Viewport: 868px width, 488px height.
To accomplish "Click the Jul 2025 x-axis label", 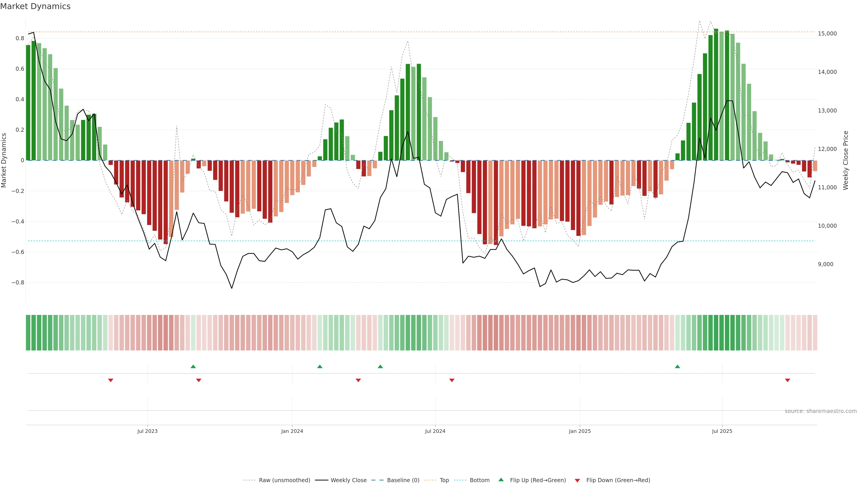I will point(722,431).
